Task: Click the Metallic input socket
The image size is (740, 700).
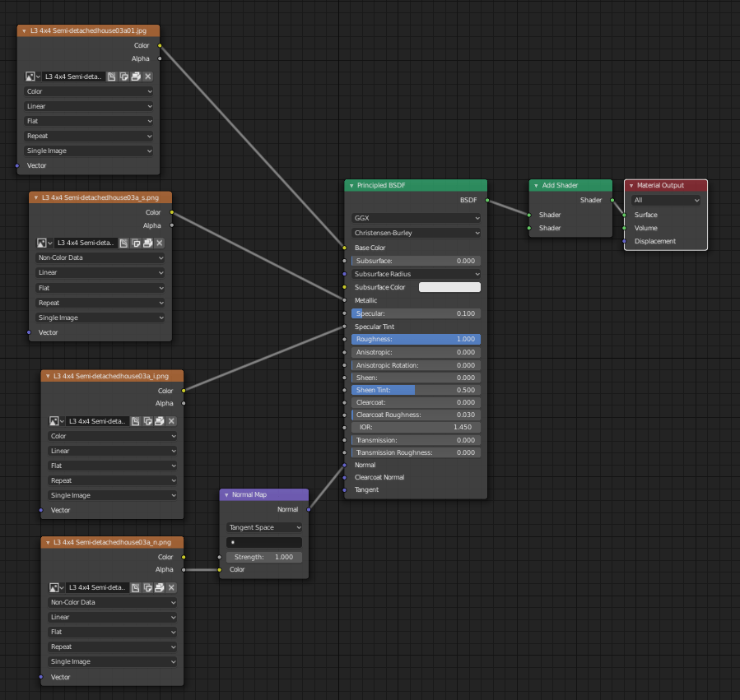Action: (x=345, y=300)
